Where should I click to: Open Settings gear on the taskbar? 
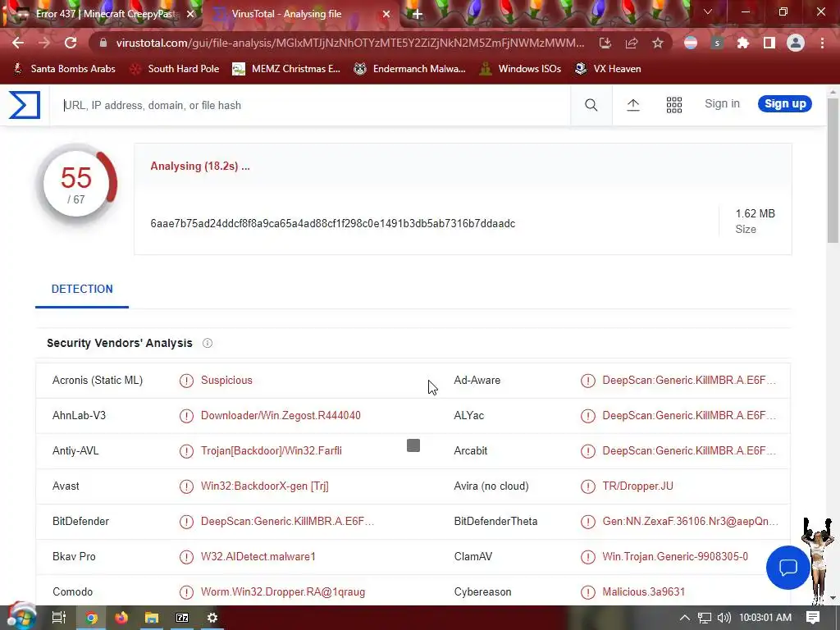point(212,618)
